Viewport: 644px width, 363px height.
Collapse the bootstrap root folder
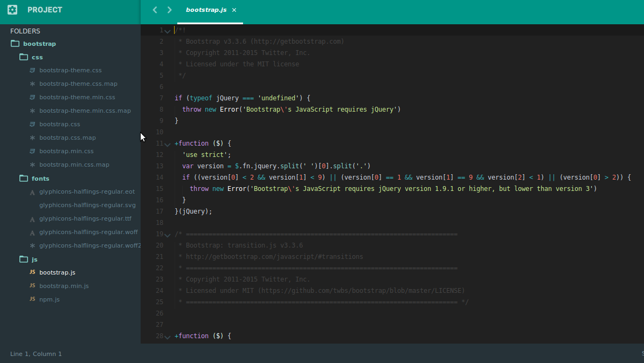(x=15, y=43)
